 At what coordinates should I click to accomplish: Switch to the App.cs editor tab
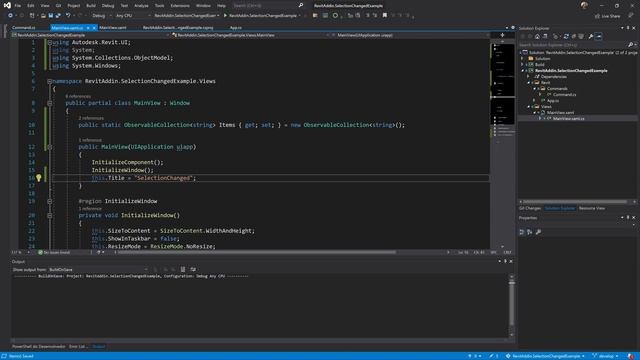click(236, 28)
